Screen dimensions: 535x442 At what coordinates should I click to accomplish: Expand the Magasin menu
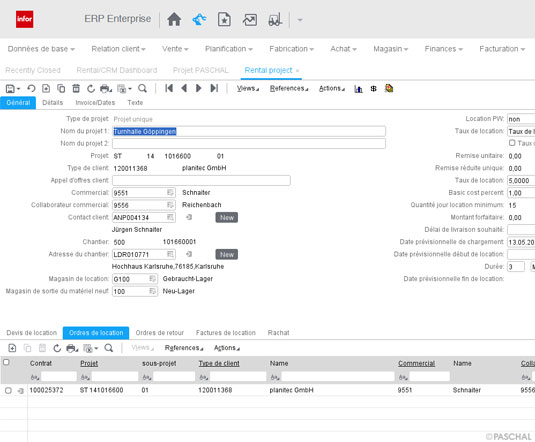pos(391,49)
